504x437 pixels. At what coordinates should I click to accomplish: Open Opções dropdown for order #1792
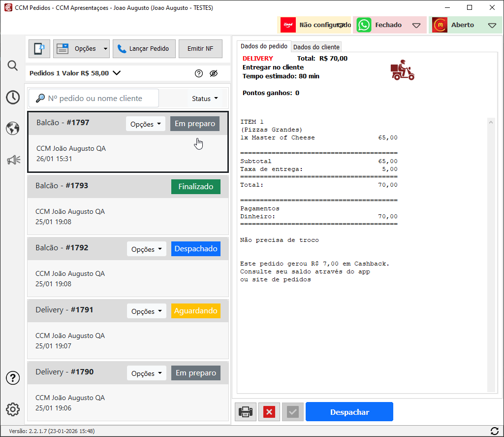146,249
